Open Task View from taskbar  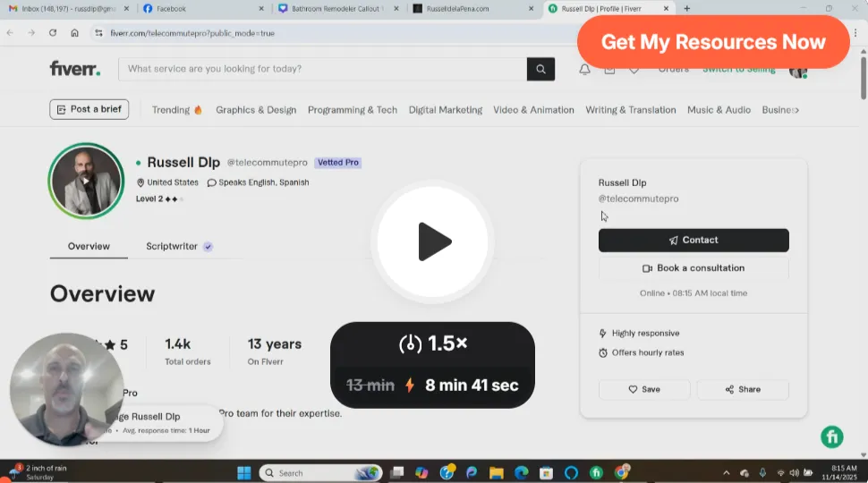point(397,473)
